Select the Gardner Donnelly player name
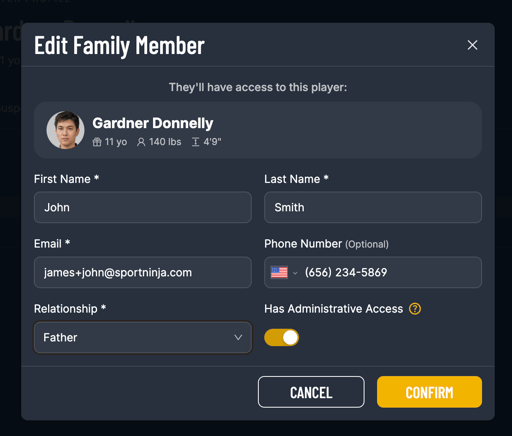This screenshot has width=512, height=436. pos(153,123)
